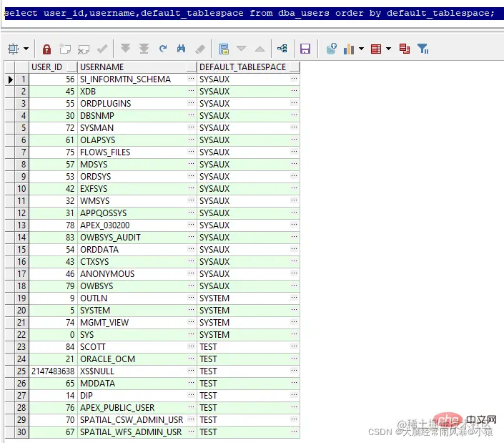The image size is (504, 443).
Task: Click the USER_ID column header
Action: (53, 67)
